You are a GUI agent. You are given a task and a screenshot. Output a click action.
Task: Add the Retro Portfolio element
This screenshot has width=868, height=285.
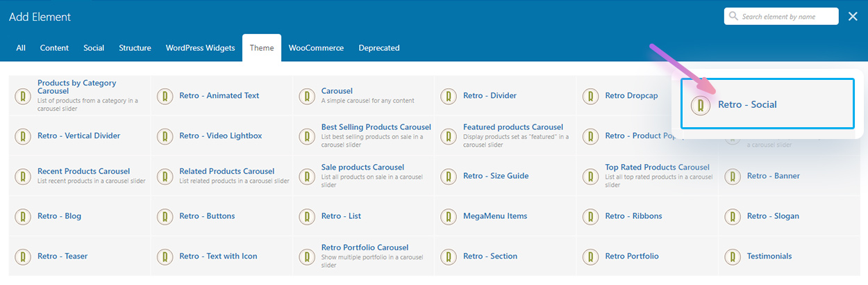[647, 256]
